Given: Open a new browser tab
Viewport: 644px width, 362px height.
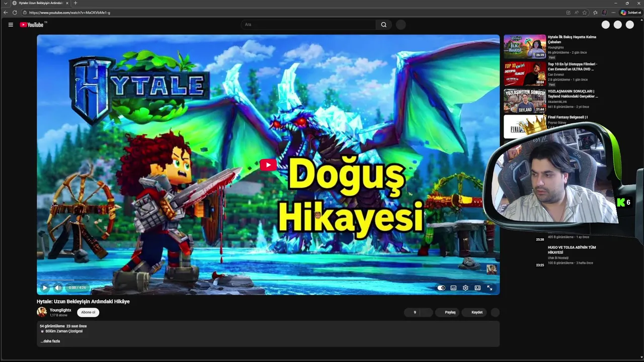Looking at the screenshot, I should tap(75, 3).
